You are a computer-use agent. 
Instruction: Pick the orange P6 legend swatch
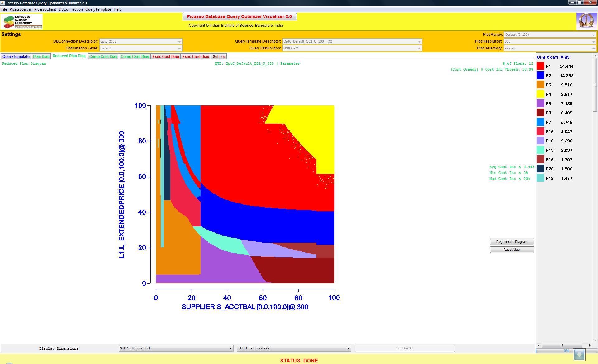[540, 85]
